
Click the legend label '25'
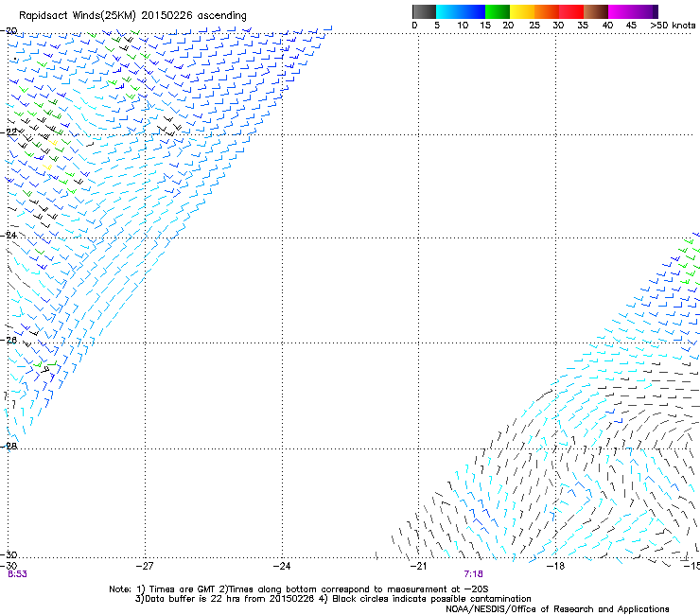534,26
